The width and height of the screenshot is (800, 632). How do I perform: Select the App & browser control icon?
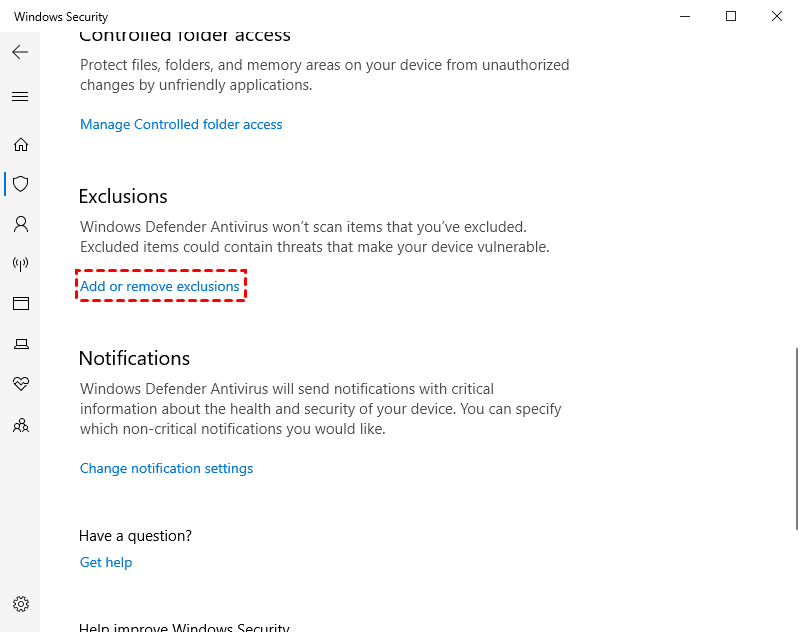[20, 303]
